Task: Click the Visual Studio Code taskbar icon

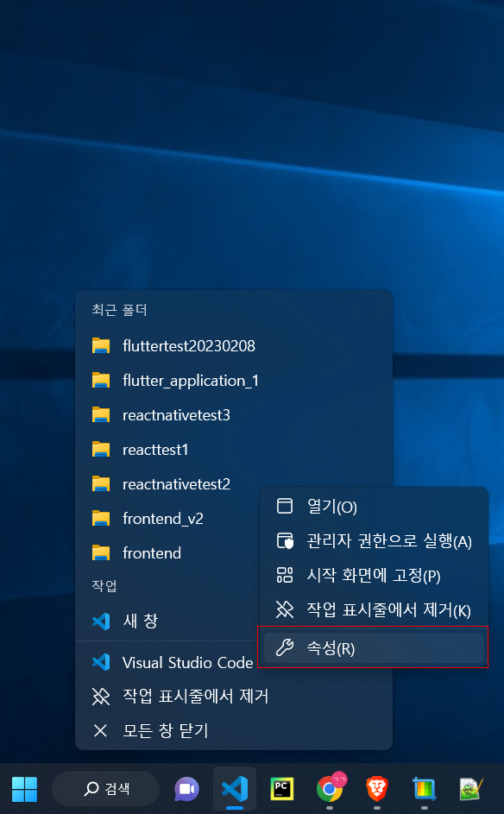Action: 235,789
